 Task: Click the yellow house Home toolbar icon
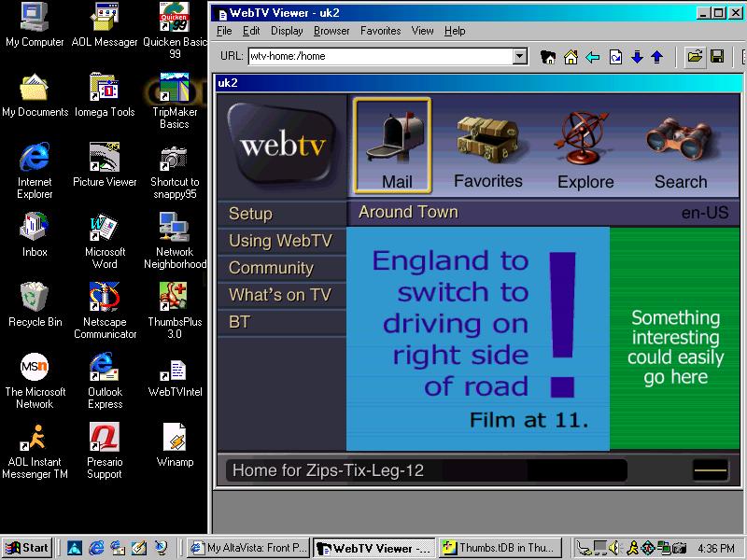571,57
